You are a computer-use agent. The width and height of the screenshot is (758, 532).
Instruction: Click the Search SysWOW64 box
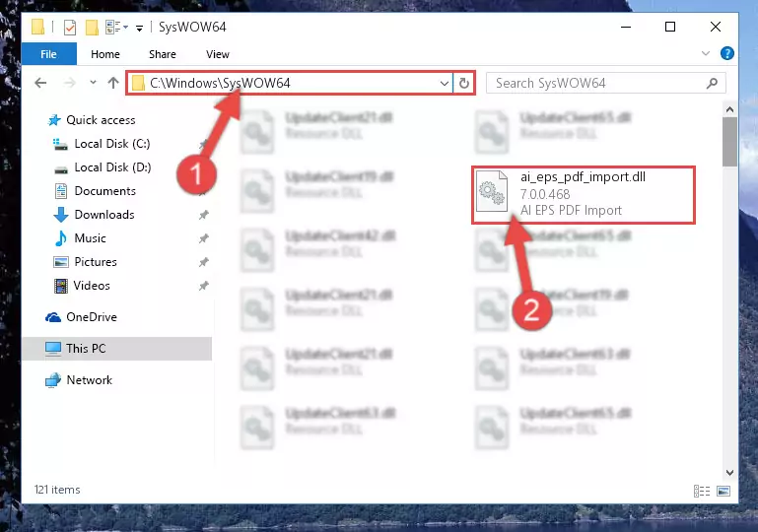coord(605,83)
